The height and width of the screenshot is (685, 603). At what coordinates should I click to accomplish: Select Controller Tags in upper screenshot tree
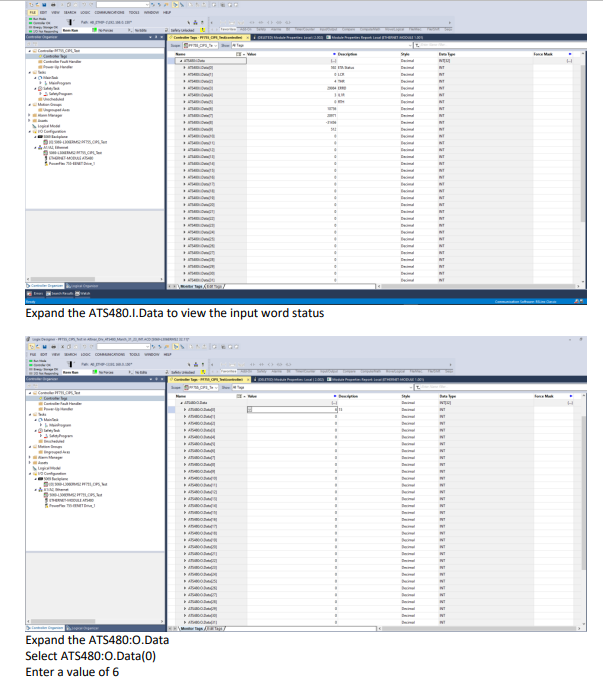click(55, 56)
